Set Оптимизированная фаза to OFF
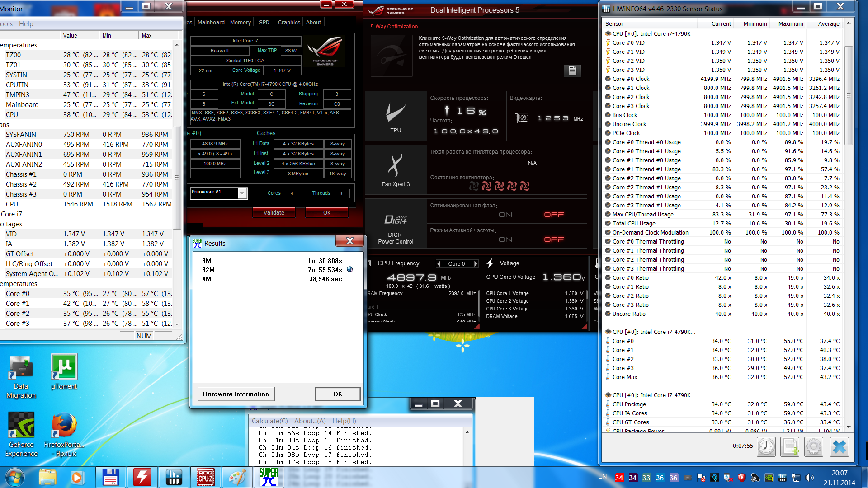 pos(554,215)
